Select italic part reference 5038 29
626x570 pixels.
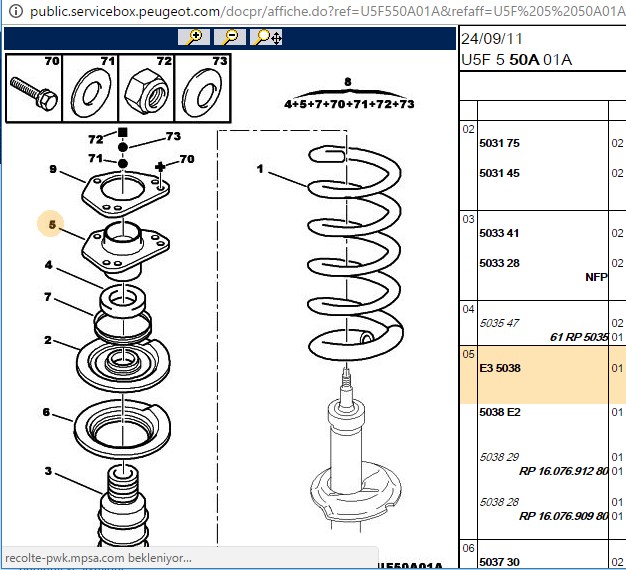pyautogui.click(x=499, y=457)
